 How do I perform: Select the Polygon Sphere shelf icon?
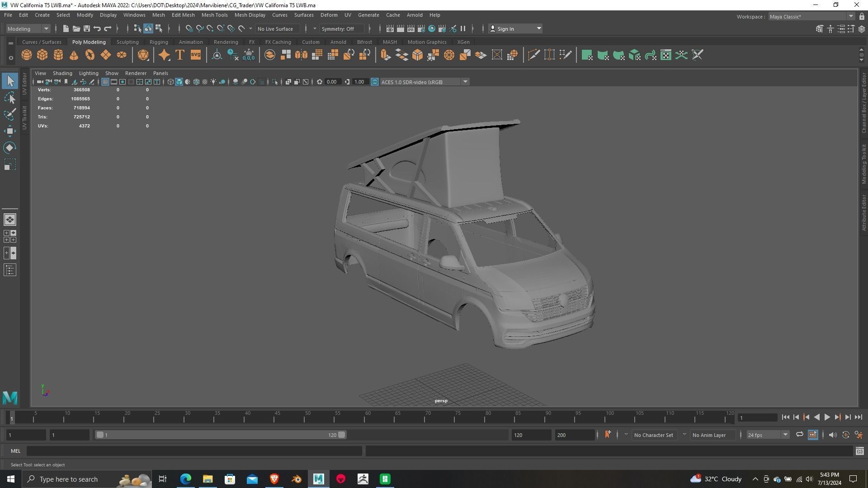(27, 55)
